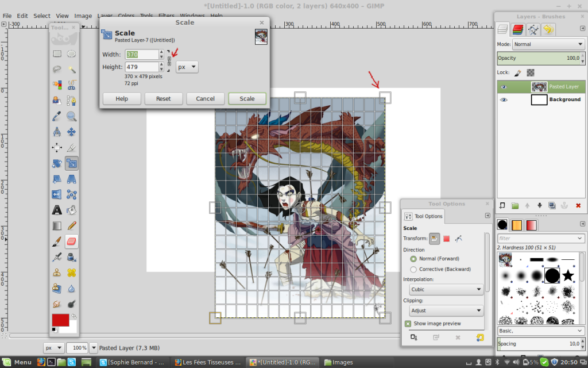Choose the Bucket Fill tool
Viewport: 588px width, 368px height.
[71, 210]
